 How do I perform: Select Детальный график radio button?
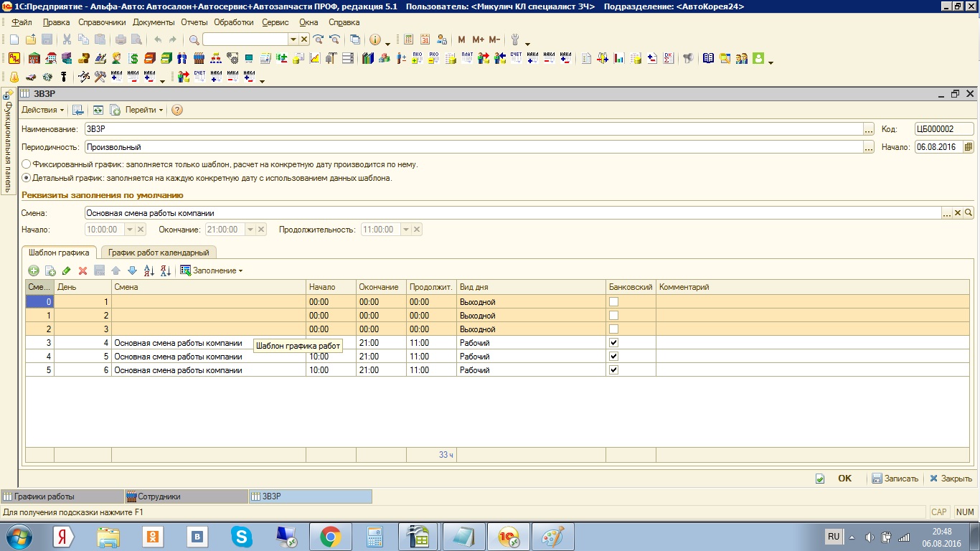[27, 178]
